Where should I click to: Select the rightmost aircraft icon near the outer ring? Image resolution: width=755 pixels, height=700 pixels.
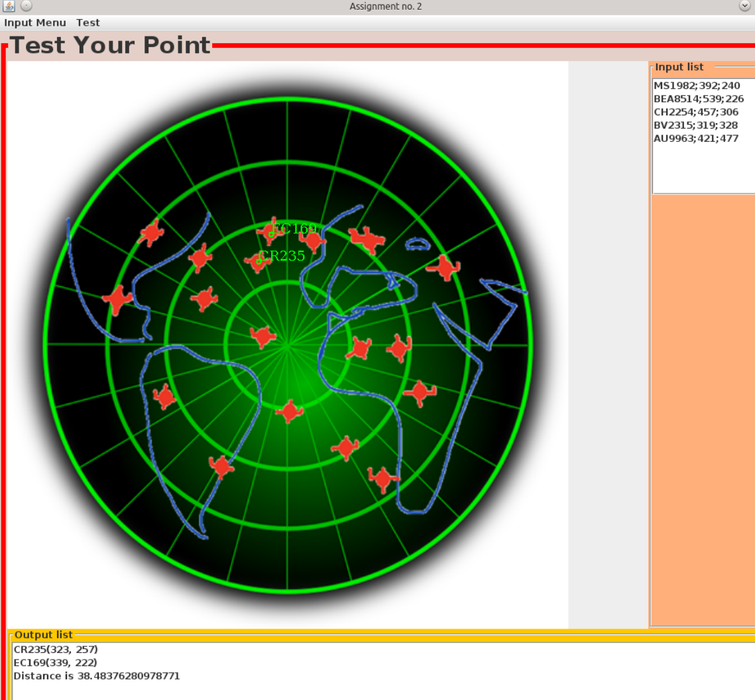445,268
